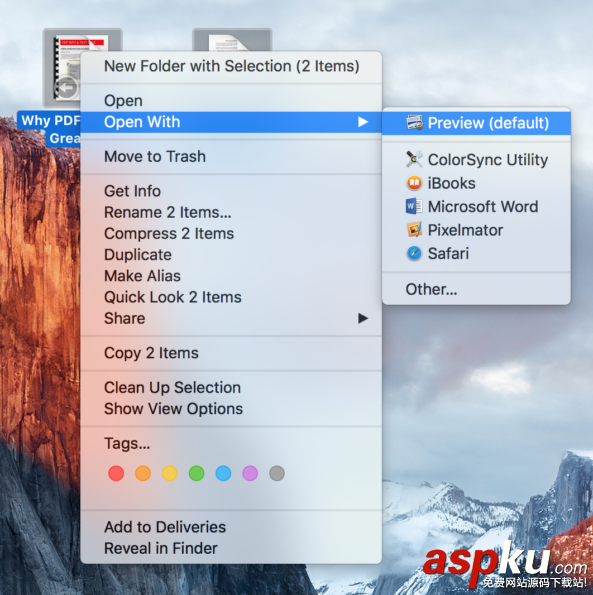This screenshot has width=593, height=595.
Task: Choose Rename 2 Items…
Action: (x=231, y=212)
